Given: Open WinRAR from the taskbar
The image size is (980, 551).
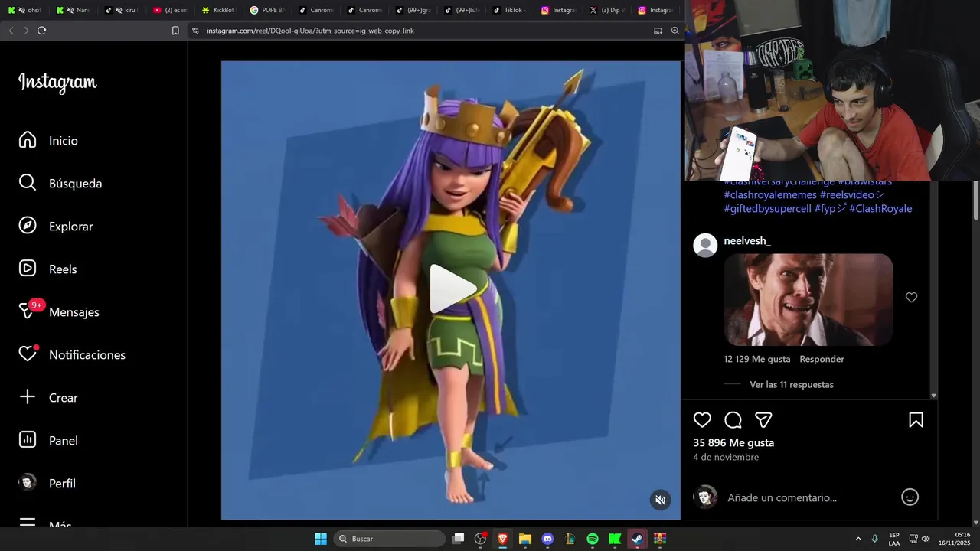Looking at the screenshot, I should (659, 539).
